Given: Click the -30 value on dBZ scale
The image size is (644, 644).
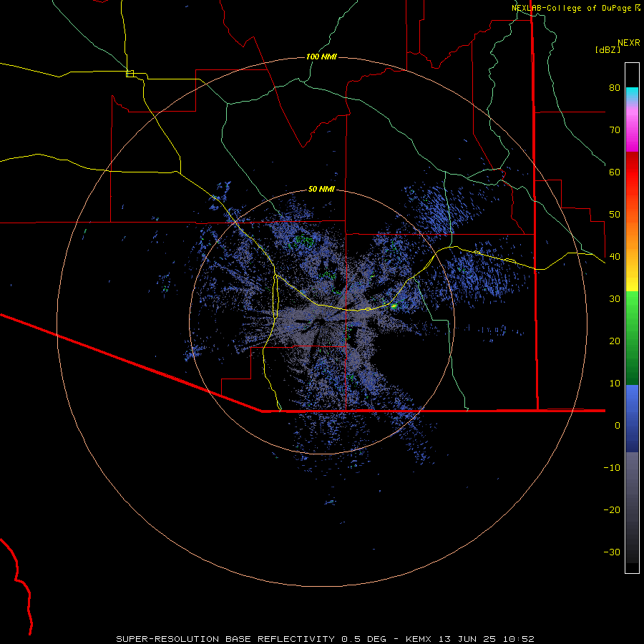Looking at the screenshot, I should click(612, 552).
